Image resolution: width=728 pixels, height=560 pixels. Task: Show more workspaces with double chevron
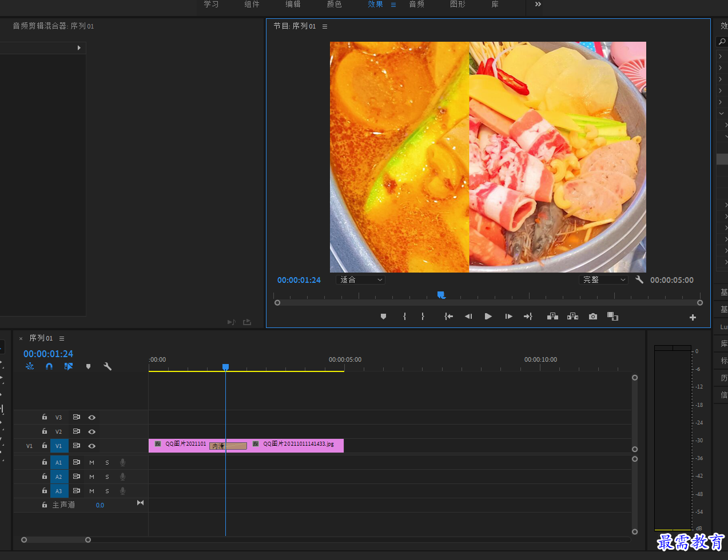click(x=538, y=4)
